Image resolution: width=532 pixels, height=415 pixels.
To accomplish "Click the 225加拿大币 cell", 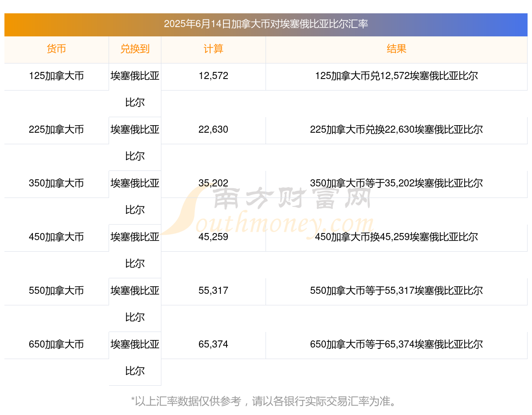I will (56, 130).
